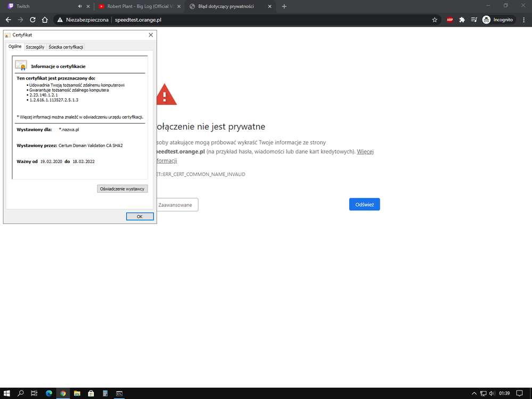Click the 19.02.2020 valid-from date
This screenshot has width=532, height=399.
(51, 161)
